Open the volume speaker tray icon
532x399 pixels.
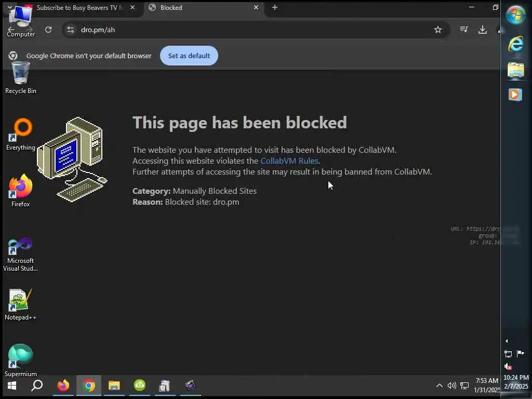451,386
